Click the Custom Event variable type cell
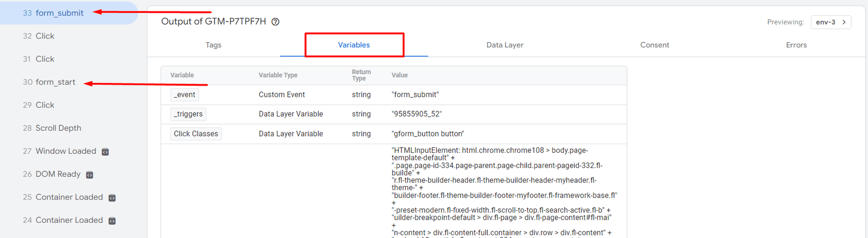The image size is (868, 238). click(282, 94)
